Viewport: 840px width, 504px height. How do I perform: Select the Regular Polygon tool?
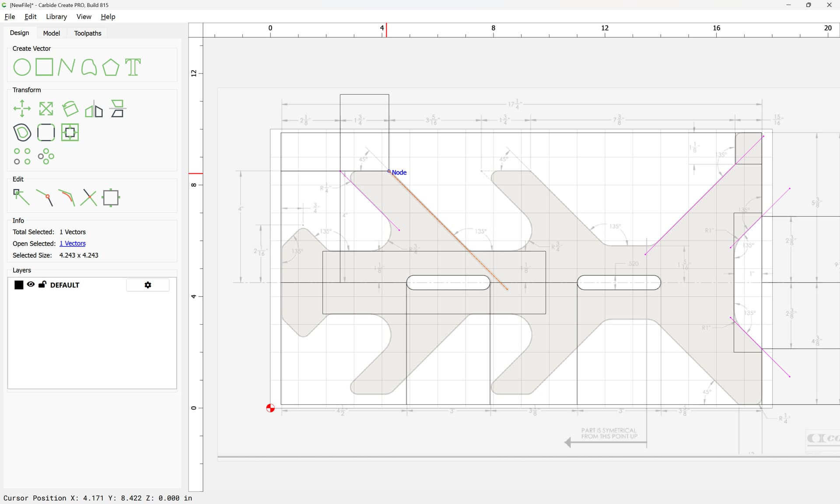pos(110,67)
